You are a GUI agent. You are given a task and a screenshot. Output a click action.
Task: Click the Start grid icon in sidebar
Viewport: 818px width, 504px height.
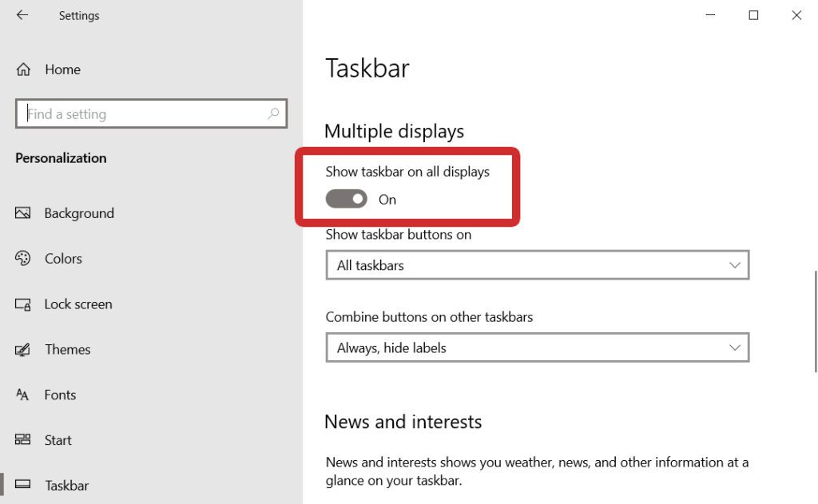[x=24, y=440]
